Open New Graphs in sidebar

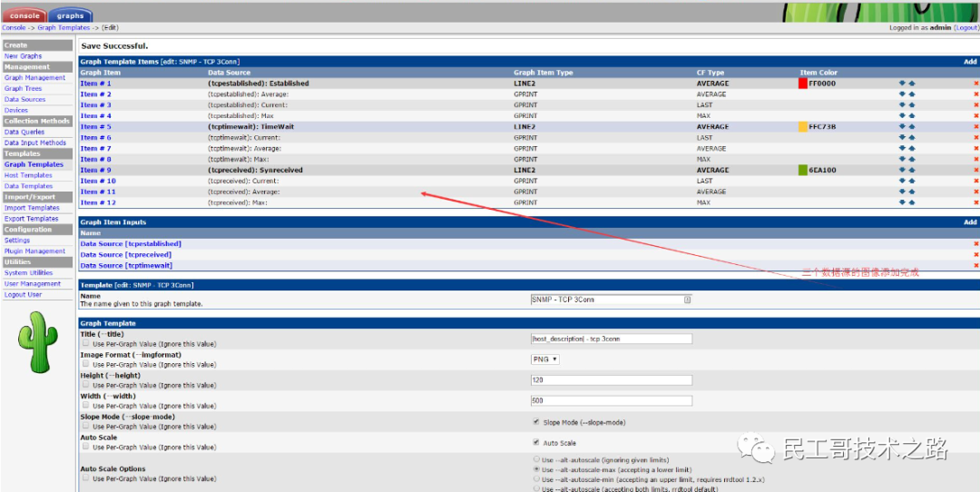[x=23, y=56]
